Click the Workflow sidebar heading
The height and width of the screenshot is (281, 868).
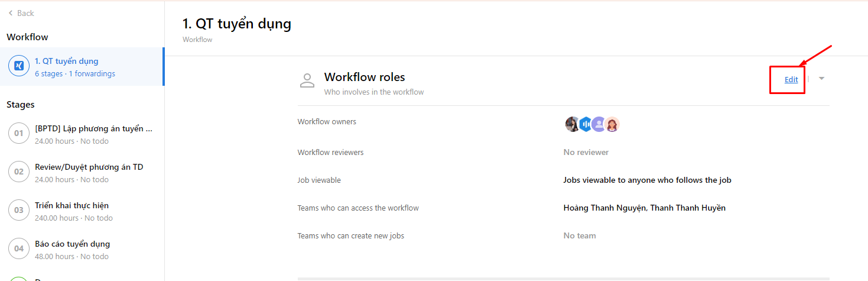pyautogui.click(x=27, y=37)
